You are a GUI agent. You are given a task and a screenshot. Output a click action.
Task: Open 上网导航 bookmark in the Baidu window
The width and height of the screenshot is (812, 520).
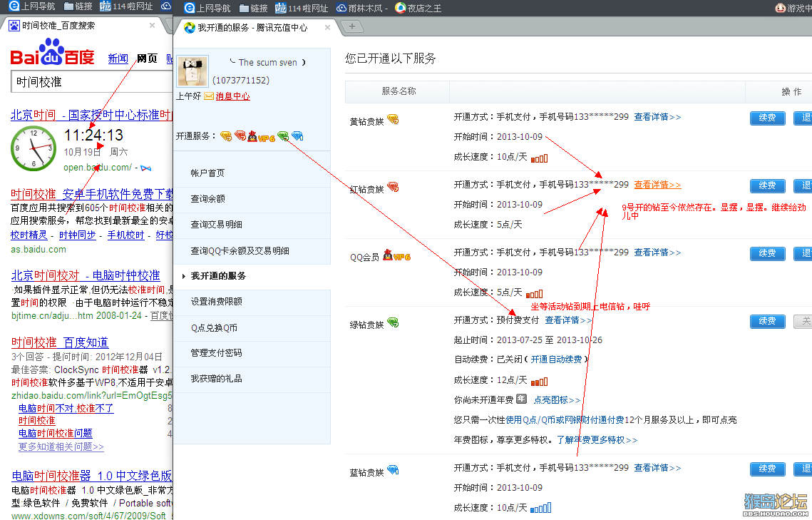32,6
